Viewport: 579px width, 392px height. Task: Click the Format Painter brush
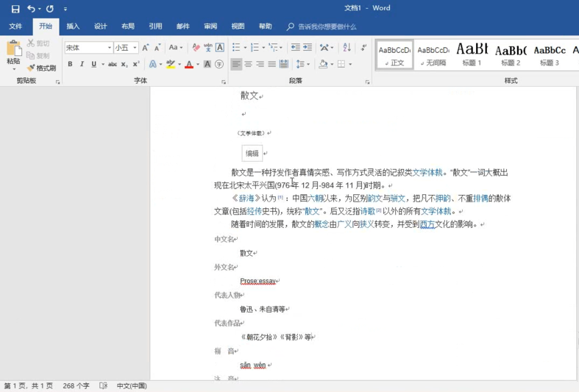(41, 68)
